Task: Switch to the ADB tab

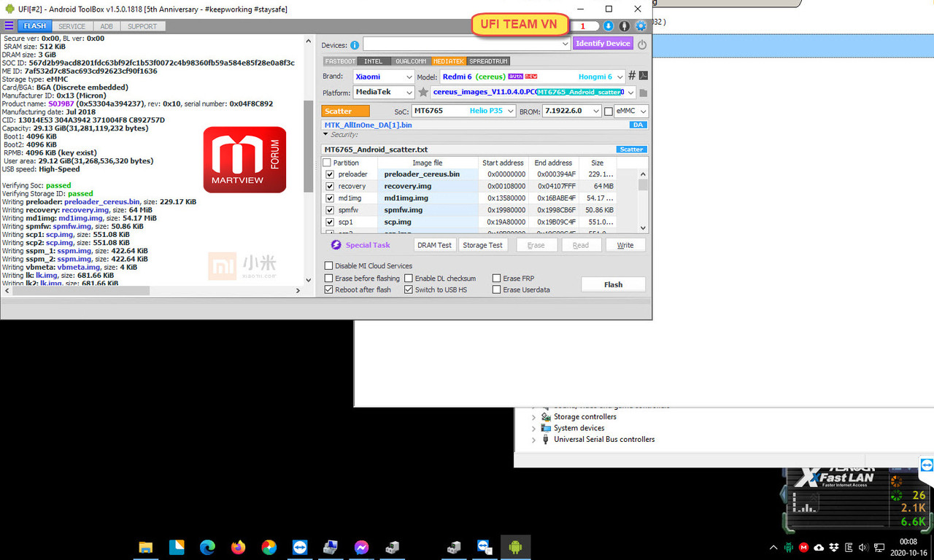Action: (x=107, y=26)
